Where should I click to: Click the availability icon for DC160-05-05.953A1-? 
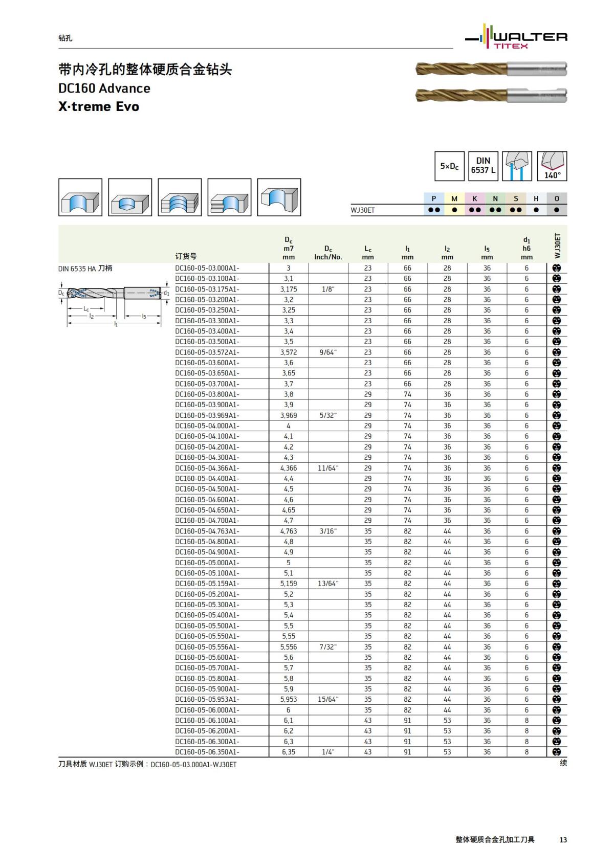pos(557,699)
